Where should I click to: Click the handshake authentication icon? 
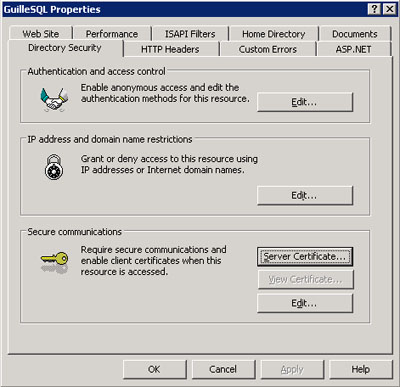point(55,99)
